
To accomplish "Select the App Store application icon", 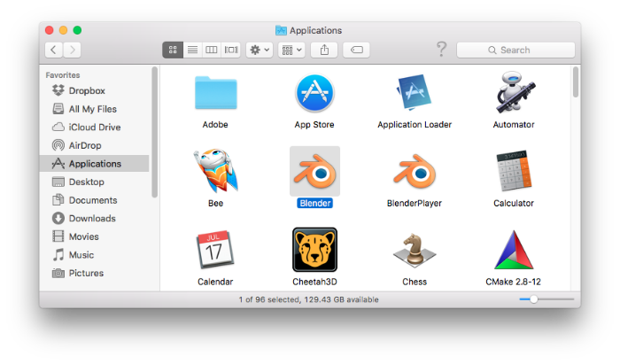I will [314, 93].
